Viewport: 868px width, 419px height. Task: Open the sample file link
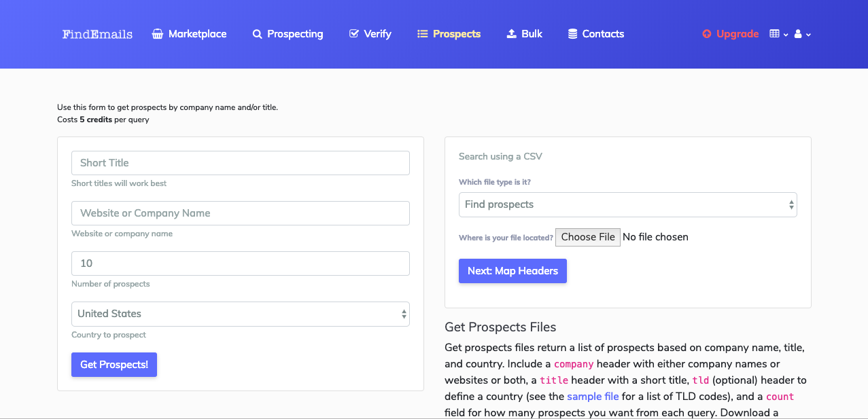593,397
